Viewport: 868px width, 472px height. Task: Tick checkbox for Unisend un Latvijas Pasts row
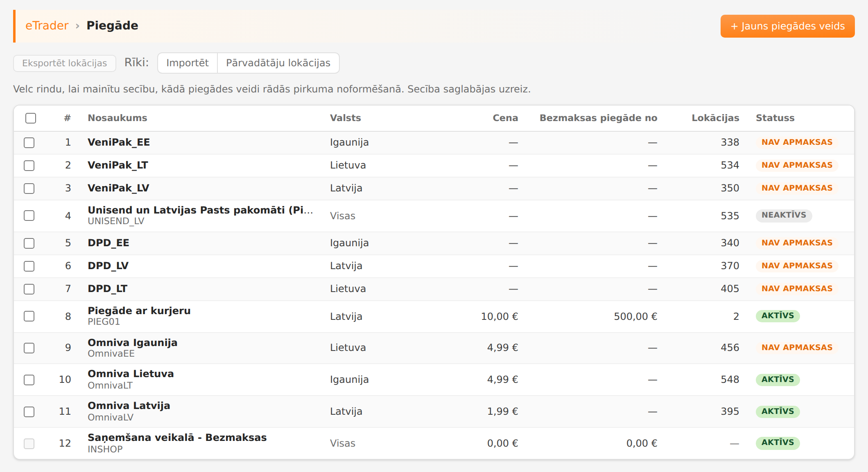pos(29,216)
